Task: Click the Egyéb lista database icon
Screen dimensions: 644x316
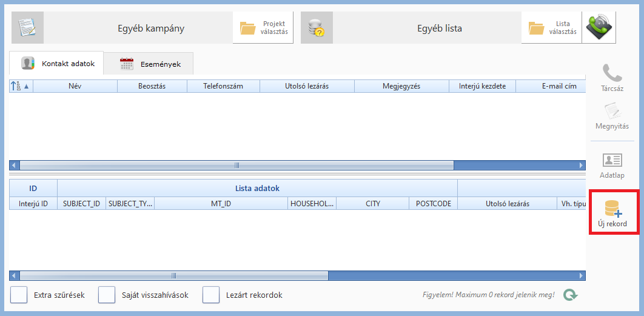Action: (317, 28)
